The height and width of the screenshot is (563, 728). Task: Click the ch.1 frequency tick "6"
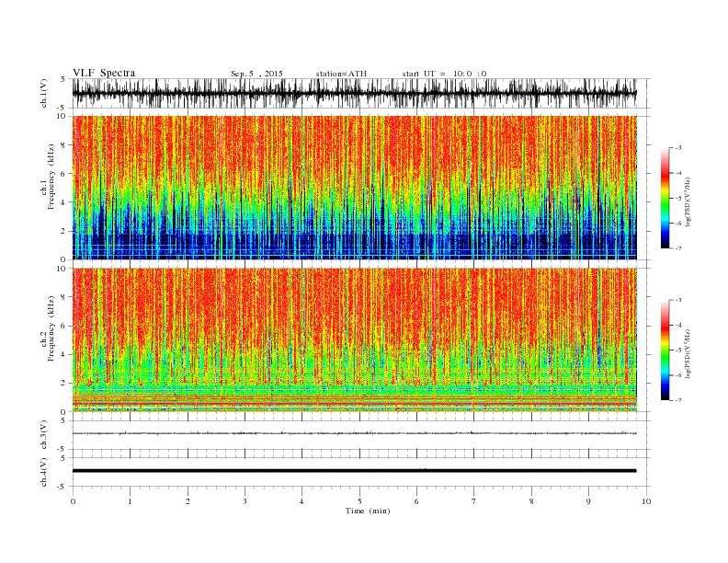pyautogui.click(x=64, y=174)
